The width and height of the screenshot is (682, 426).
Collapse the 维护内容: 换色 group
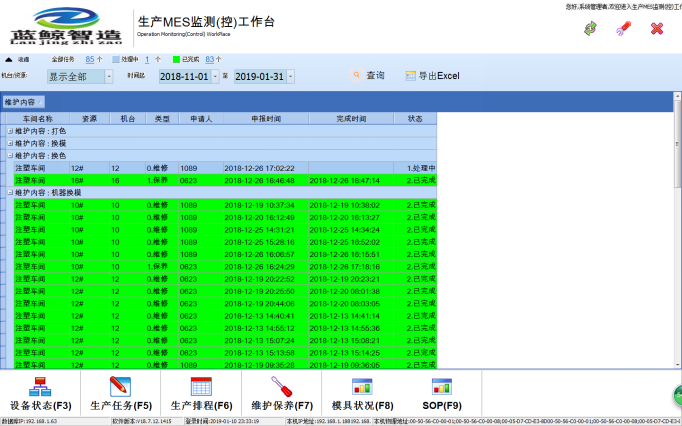coord(10,155)
